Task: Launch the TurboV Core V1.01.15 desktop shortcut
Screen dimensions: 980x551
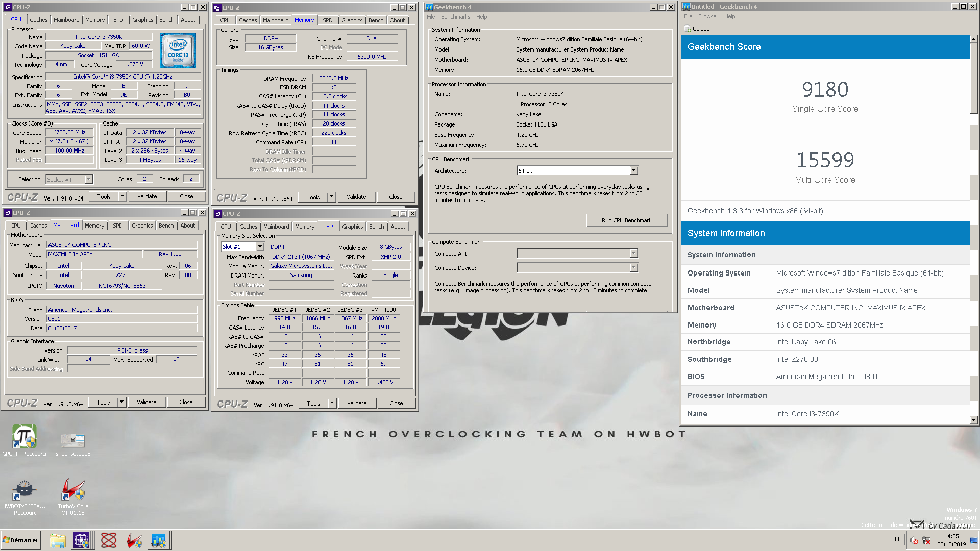Action: (73, 497)
